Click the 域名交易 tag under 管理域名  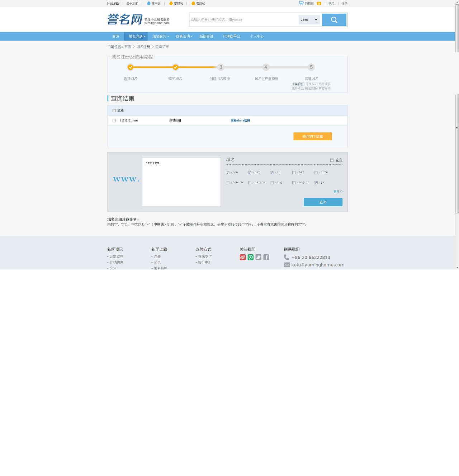pos(311,88)
